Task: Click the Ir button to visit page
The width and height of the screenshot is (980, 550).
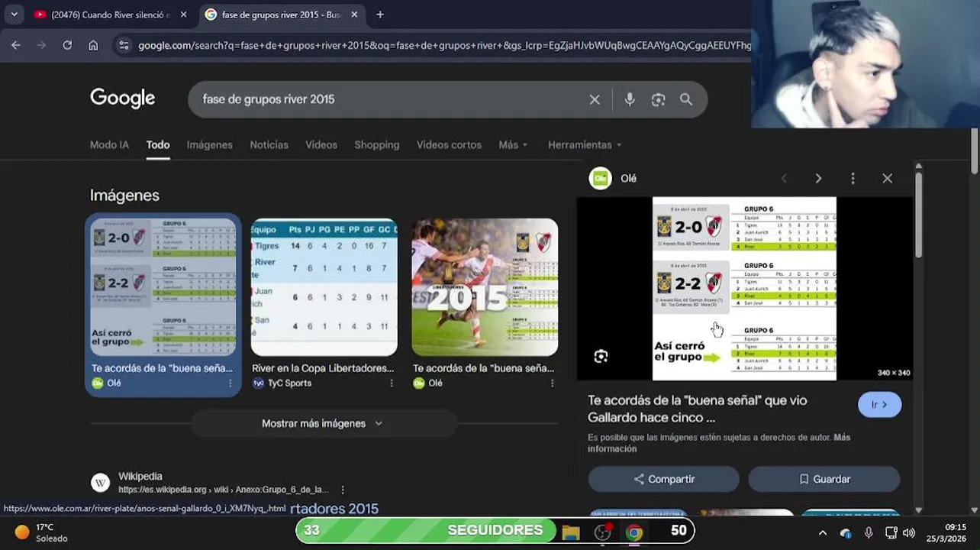Action: point(879,404)
